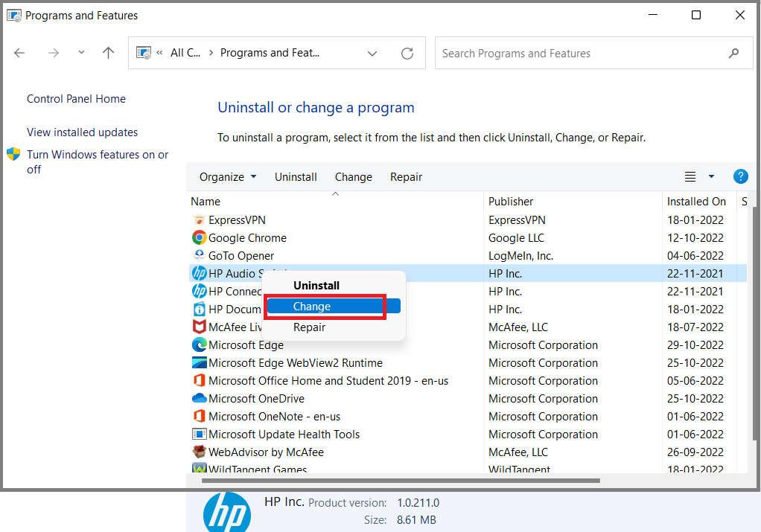
Task: Click the search magnifier icon
Action: 733,53
